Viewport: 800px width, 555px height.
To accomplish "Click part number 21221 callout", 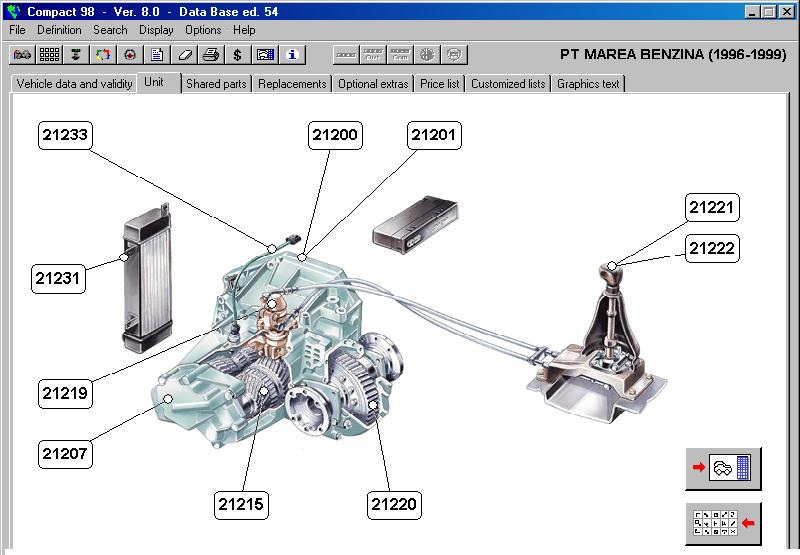I will coord(713,208).
